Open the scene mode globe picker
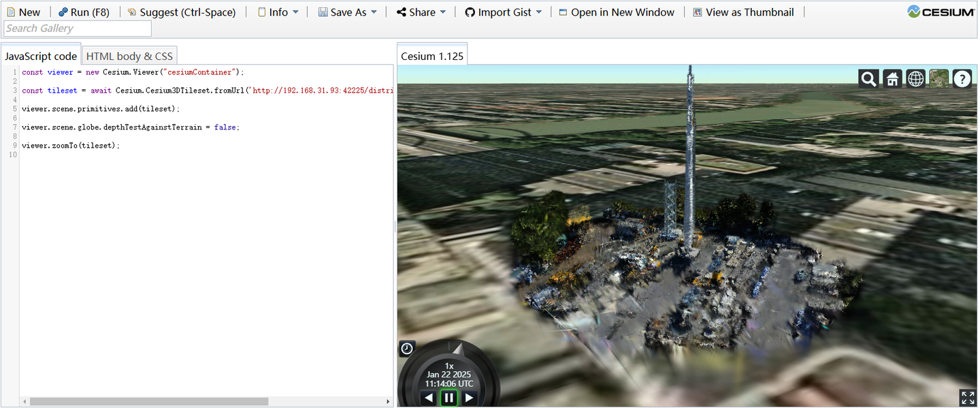980x408 pixels. tap(915, 79)
